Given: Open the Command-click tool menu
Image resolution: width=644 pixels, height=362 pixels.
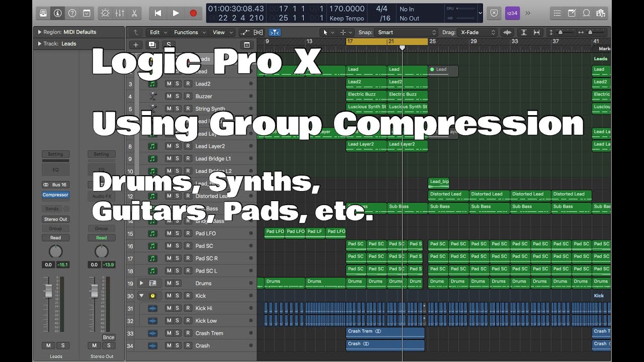Looking at the screenshot, I should coord(346,32).
